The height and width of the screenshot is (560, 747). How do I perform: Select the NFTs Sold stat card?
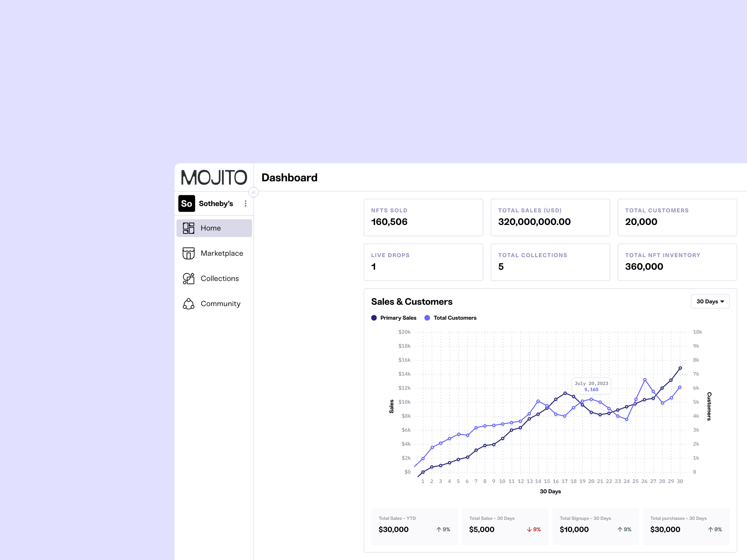tap(423, 217)
